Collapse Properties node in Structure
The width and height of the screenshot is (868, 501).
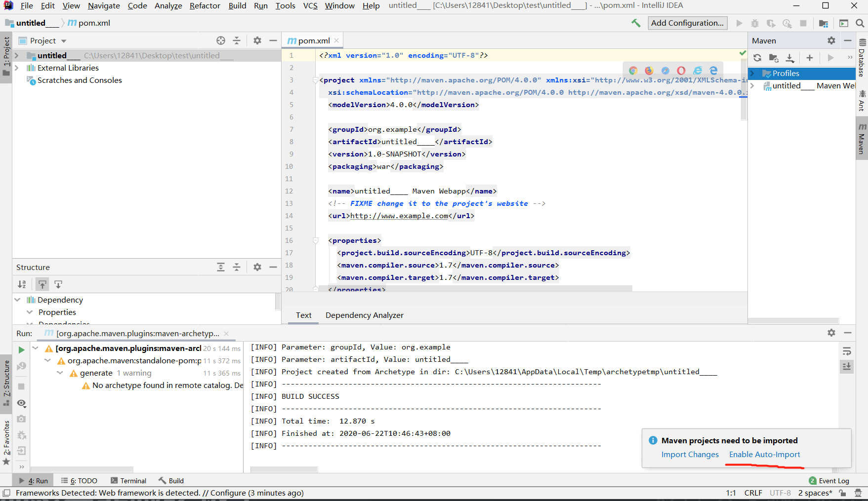[30, 312]
